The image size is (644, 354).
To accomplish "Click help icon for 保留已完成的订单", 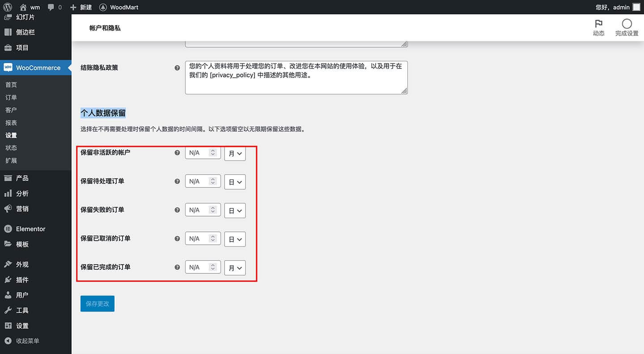I will (x=177, y=267).
